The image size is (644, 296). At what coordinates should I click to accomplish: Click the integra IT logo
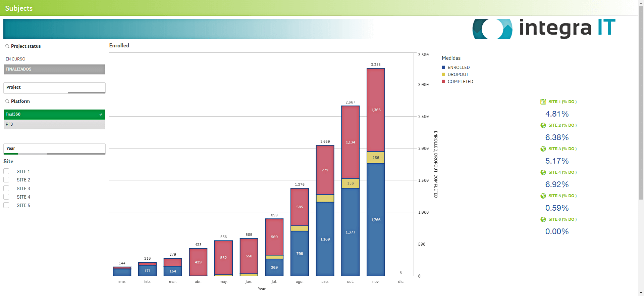(544, 29)
